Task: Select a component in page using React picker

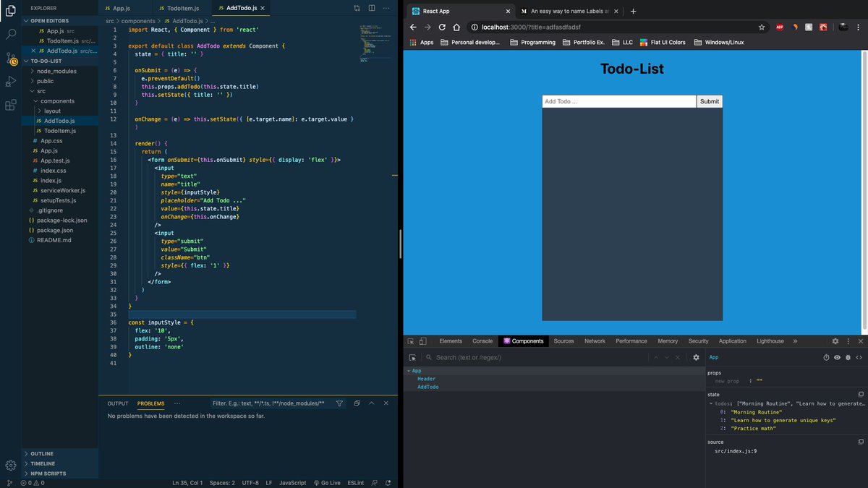Action: point(413,357)
